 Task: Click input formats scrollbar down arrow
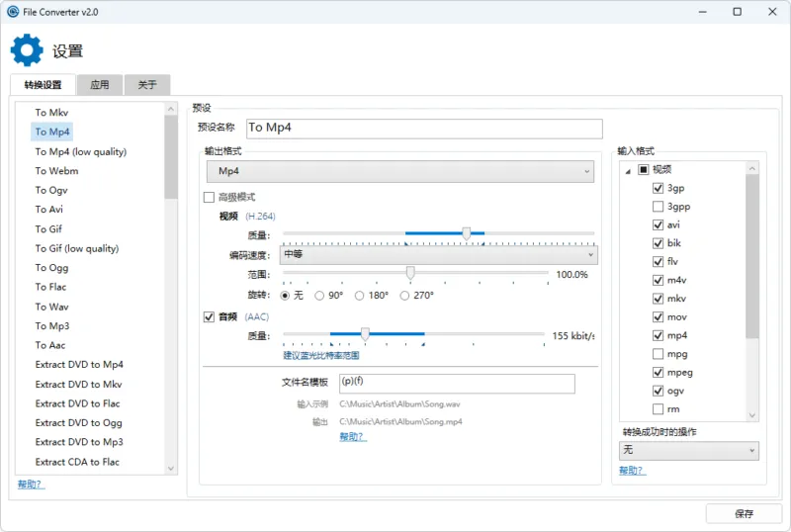pyautogui.click(x=752, y=415)
